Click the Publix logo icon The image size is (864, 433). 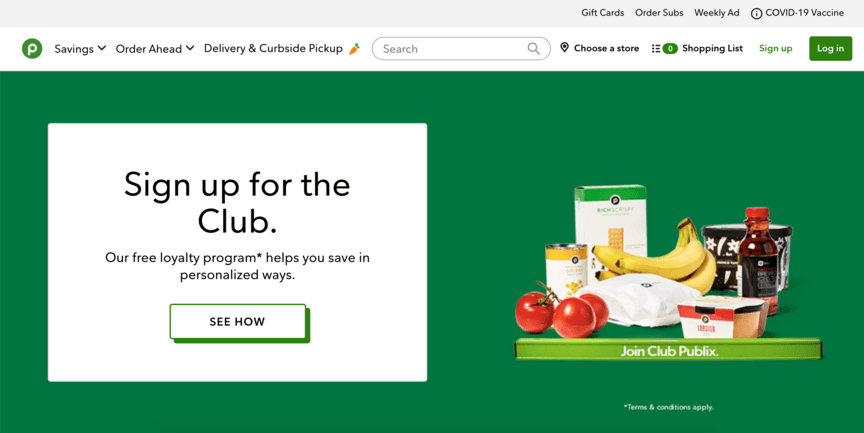32,48
